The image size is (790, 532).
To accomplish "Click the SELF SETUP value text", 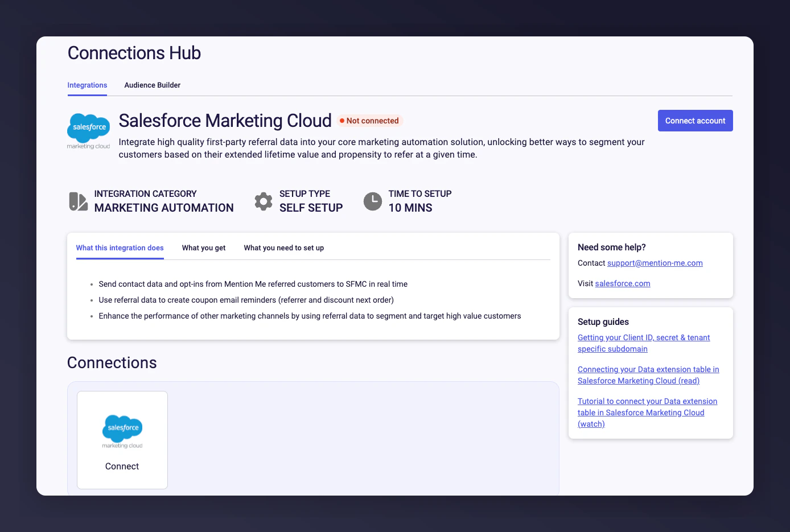I will 311,208.
